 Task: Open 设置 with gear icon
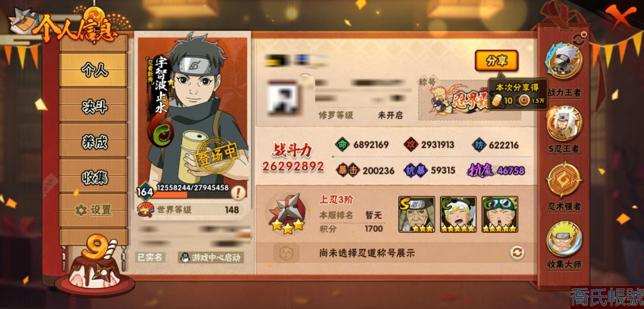click(94, 210)
